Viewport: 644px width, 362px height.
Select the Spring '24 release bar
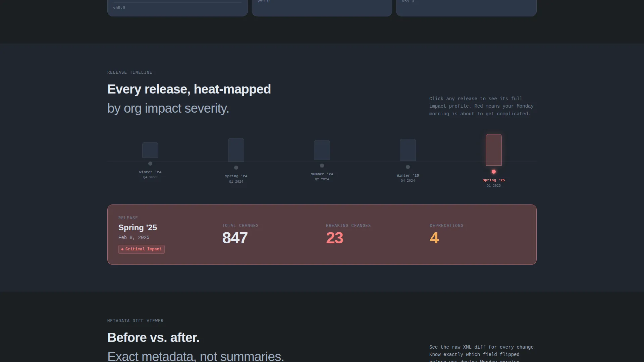[x=236, y=150]
